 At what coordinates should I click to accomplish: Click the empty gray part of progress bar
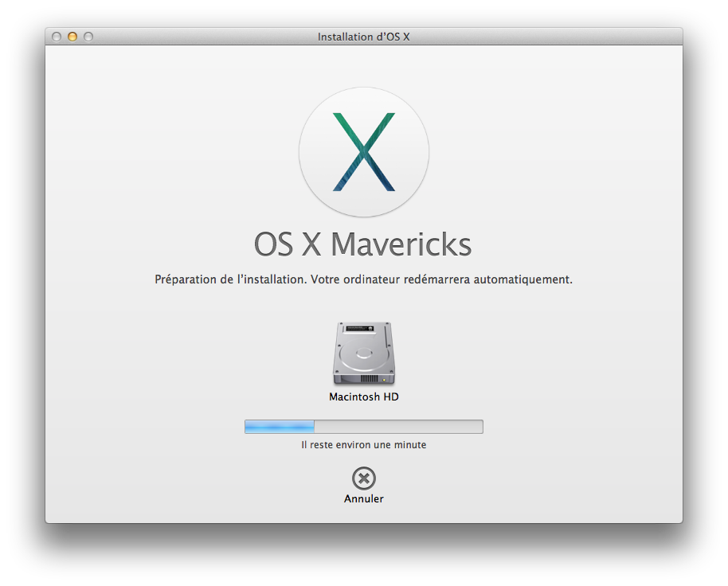398,427
